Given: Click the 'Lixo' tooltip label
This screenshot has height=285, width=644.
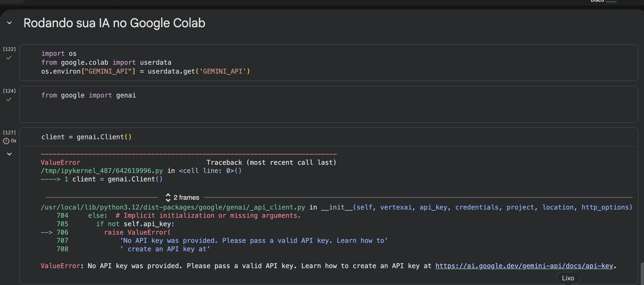Looking at the screenshot, I should (568, 278).
